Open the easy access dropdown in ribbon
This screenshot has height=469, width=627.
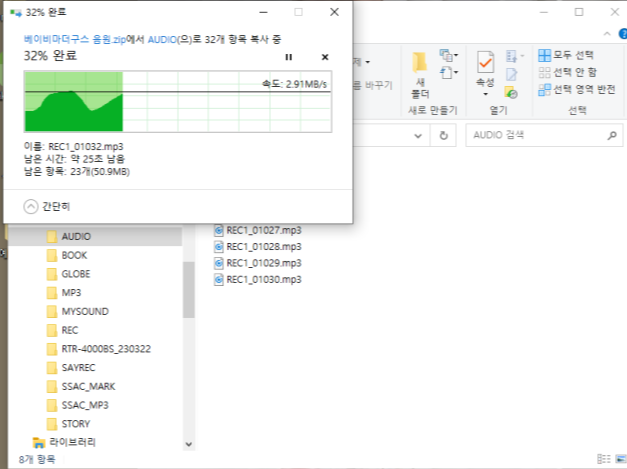click(x=449, y=73)
